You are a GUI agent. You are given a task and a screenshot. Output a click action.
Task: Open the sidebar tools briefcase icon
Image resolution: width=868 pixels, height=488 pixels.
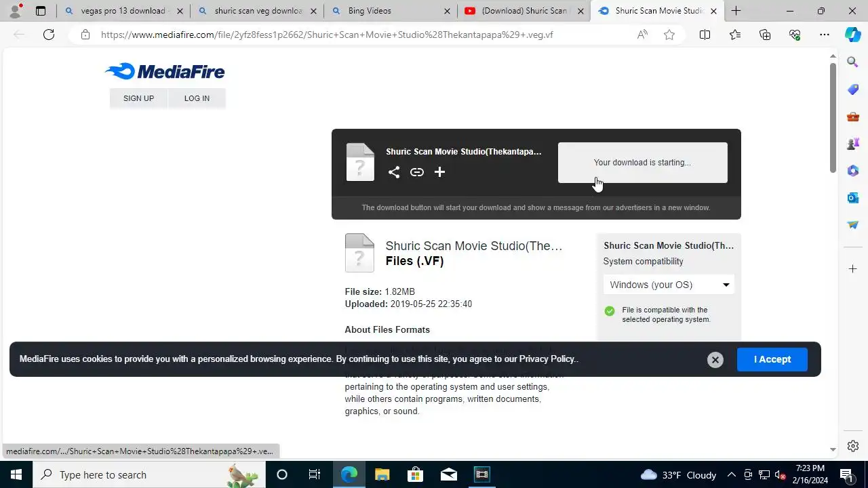point(853,117)
